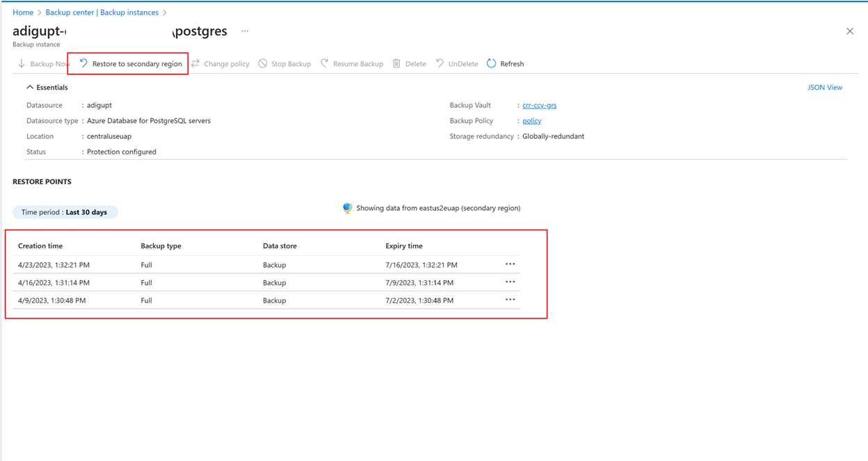Click expiry time 7/16/2023, 1:32:21 PM
This screenshot has height=461, width=868.
[421, 265]
